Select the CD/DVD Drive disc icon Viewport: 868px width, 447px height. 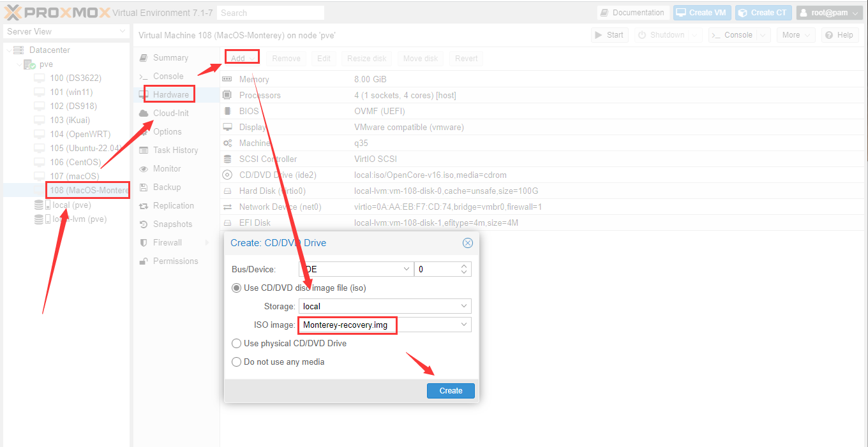tap(227, 175)
